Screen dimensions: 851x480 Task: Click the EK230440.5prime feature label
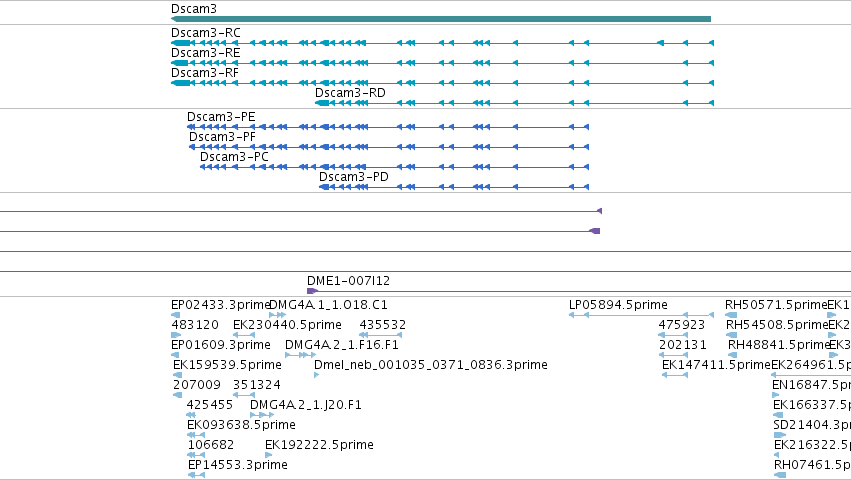[287, 325]
